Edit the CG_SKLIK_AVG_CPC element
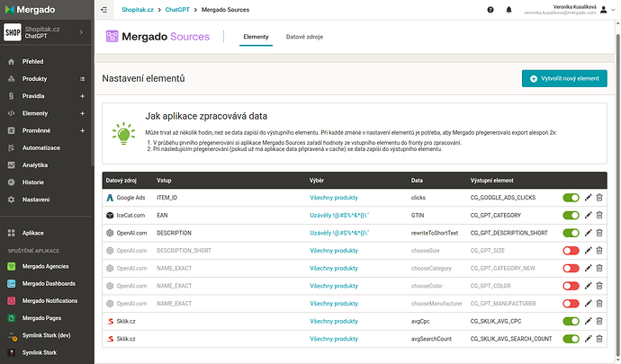The image size is (621, 364). tap(588, 321)
